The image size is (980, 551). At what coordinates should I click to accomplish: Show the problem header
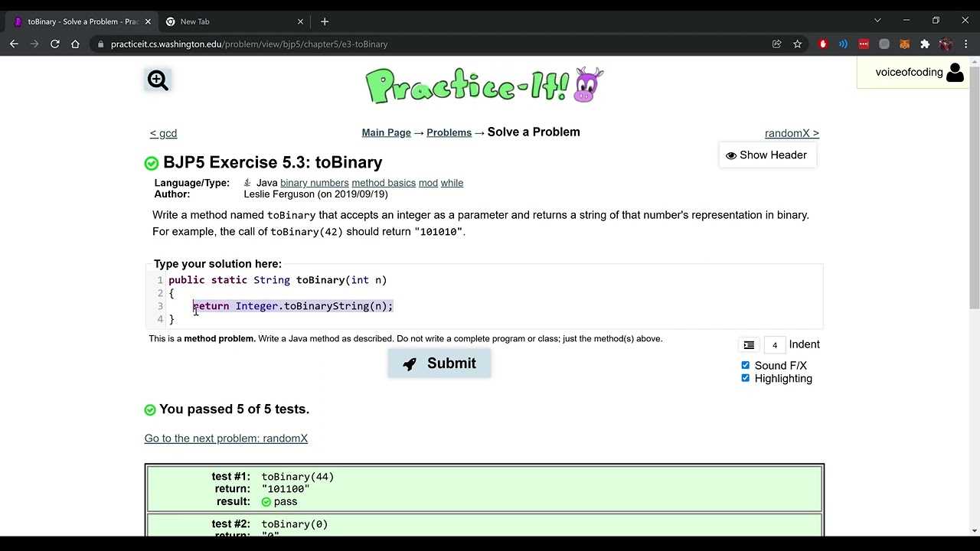point(767,155)
